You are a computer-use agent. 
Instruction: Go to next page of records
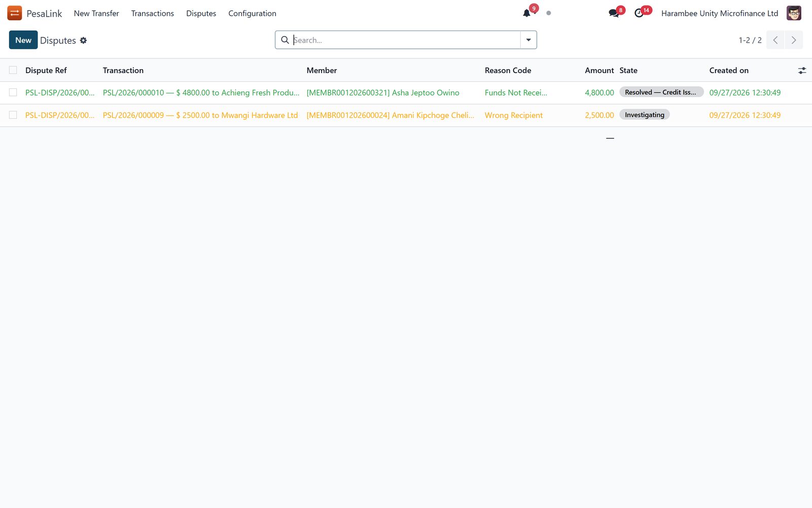(794, 40)
